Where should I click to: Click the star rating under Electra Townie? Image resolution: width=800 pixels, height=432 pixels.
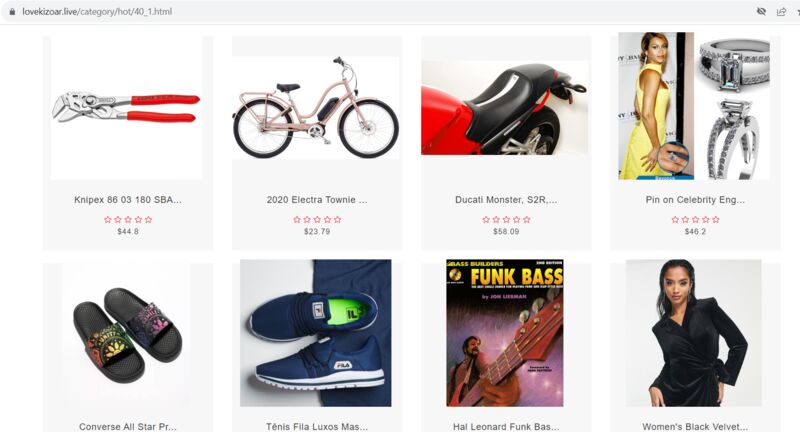click(317, 220)
